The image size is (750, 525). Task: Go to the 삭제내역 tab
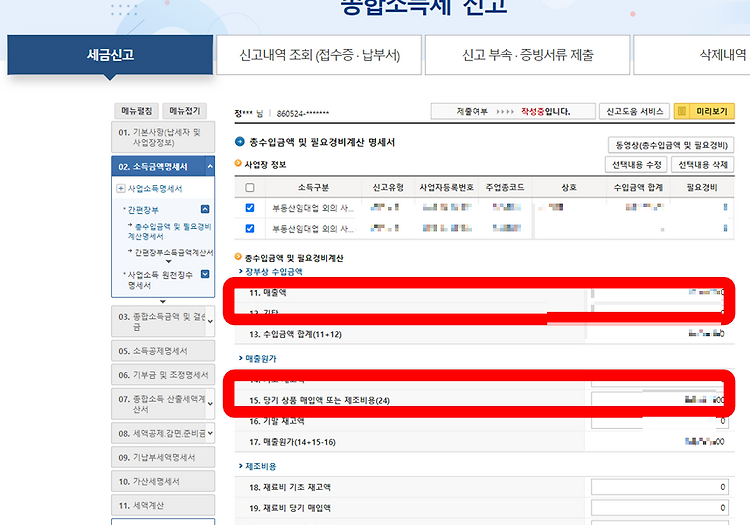coord(692,55)
